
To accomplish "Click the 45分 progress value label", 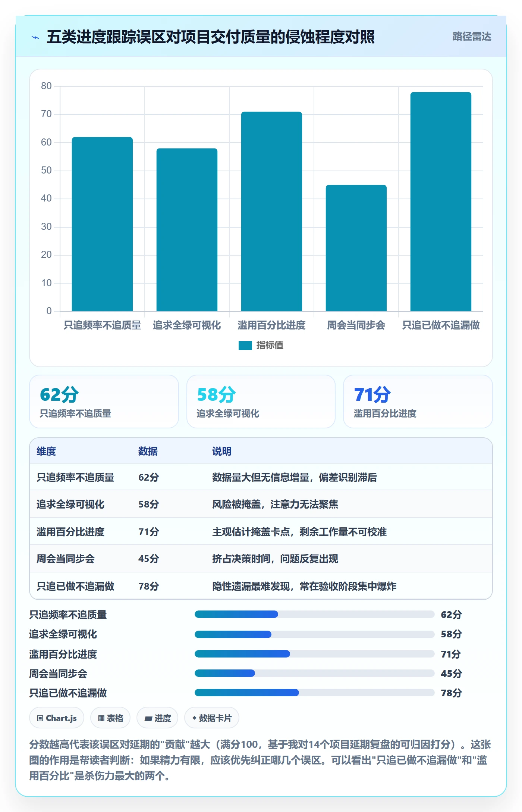I will [x=451, y=674].
